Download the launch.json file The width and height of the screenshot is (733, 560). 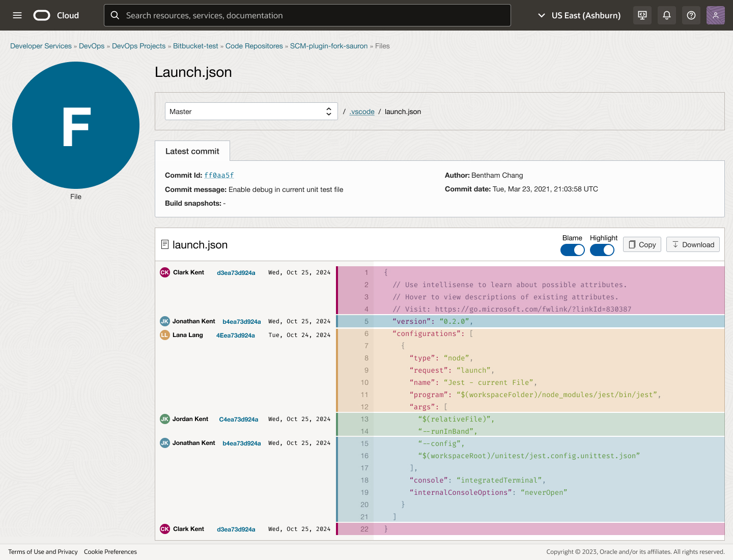tap(693, 244)
